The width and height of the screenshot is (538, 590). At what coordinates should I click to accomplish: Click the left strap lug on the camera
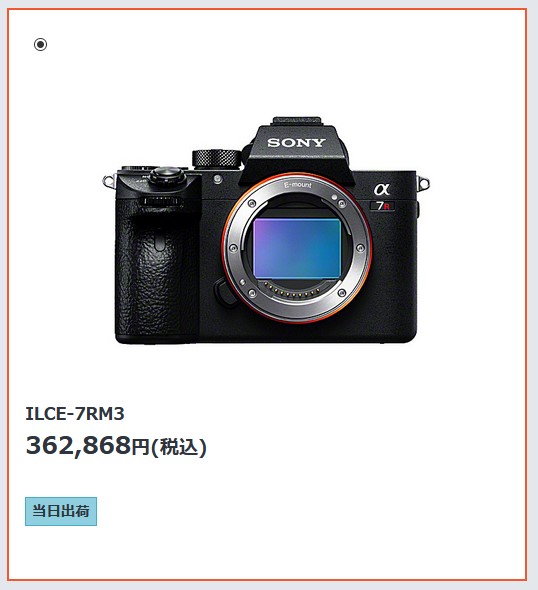click(108, 182)
